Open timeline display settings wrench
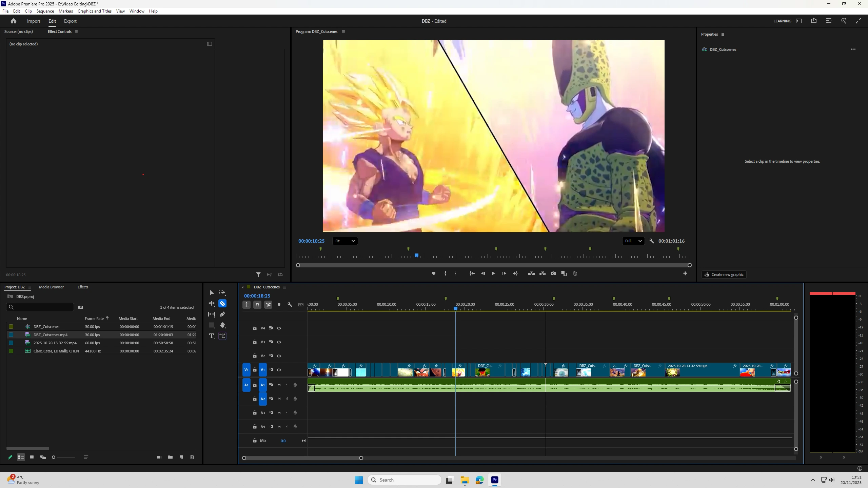The image size is (868, 488). (290, 305)
